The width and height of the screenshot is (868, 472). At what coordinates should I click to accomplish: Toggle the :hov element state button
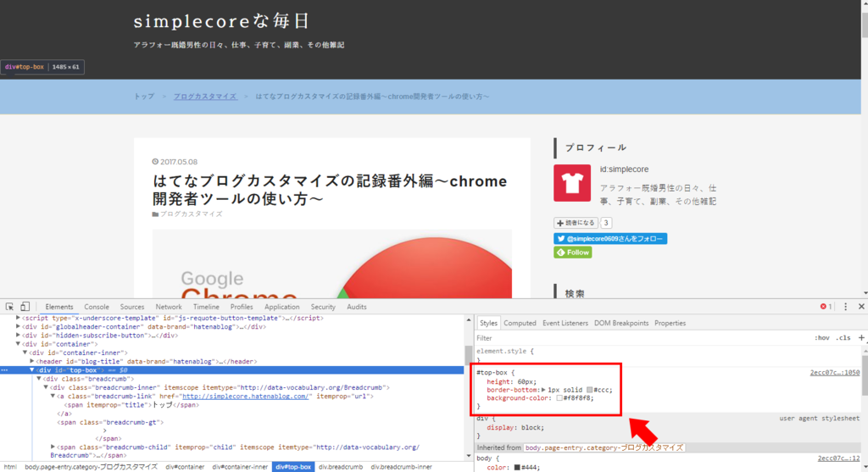coord(822,337)
